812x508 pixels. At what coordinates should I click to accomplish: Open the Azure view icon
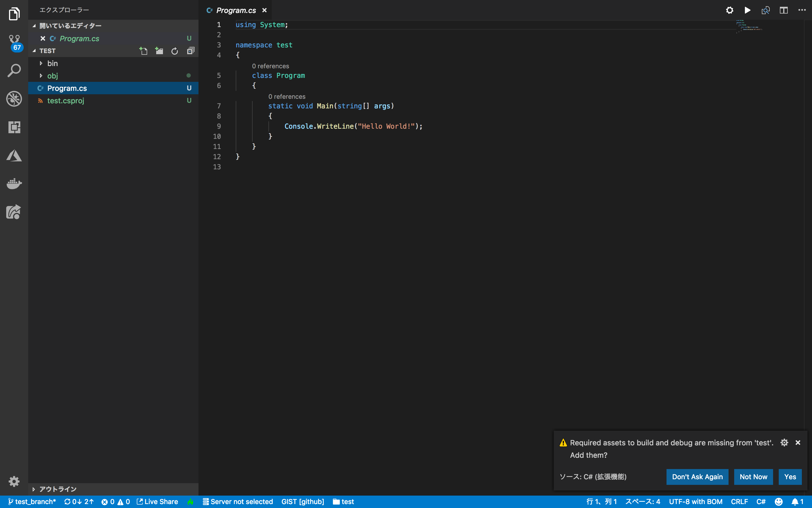click(14, 156)
